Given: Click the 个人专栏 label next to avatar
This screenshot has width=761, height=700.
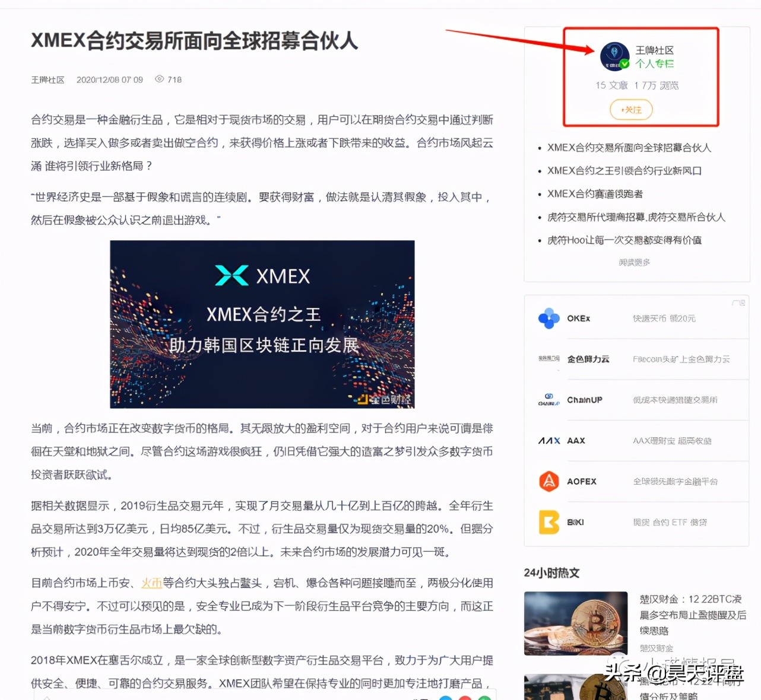Looking at the screenshot, I should pos(655,65).
